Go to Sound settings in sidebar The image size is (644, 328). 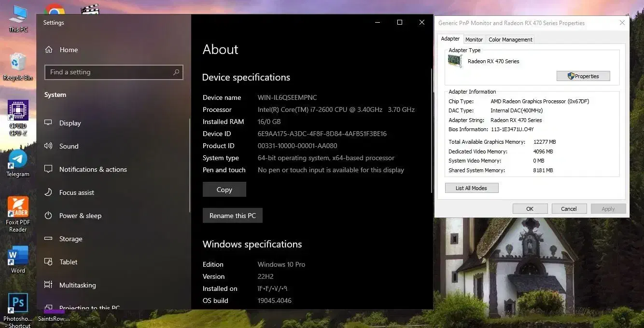69,146
